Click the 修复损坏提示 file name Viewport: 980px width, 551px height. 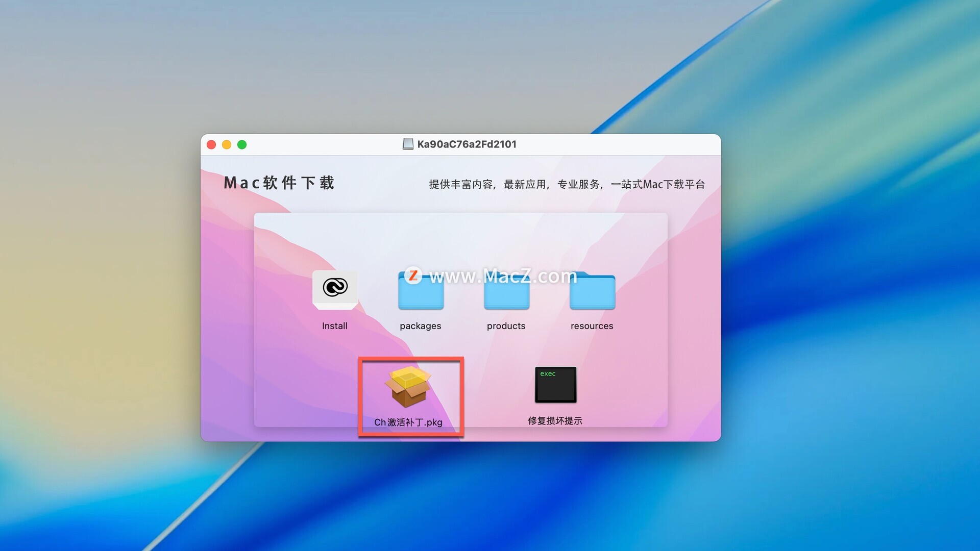coord(555,421)
